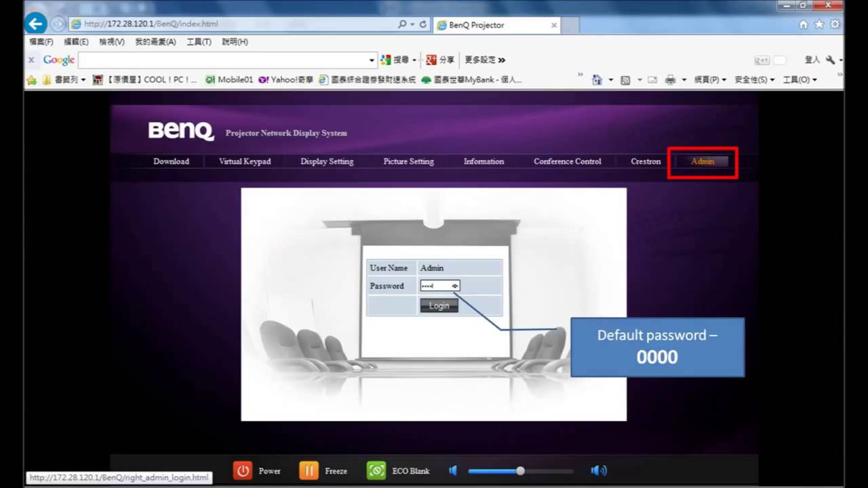This screenshot has width=868, height=488.
Task: Open the Information tab
Action: point(484,161)
